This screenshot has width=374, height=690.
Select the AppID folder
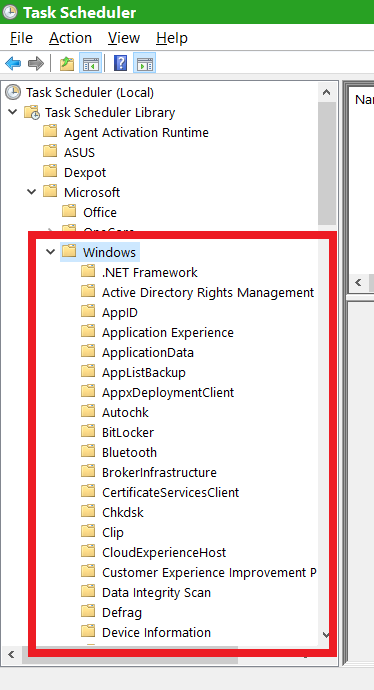coord(120,312)
